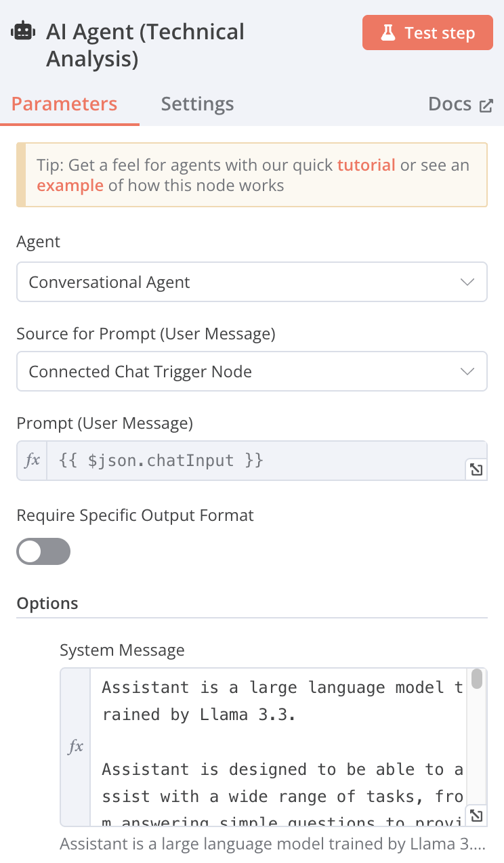Follow the tutorial link in the tip
The height and width of the screenshot is (863, 504).
click(366, 165)
